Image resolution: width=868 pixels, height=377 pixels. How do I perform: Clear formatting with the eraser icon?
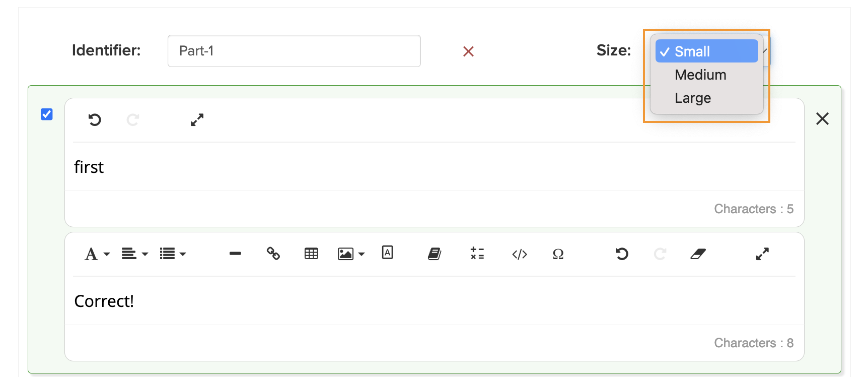click(x=698, y=254)
